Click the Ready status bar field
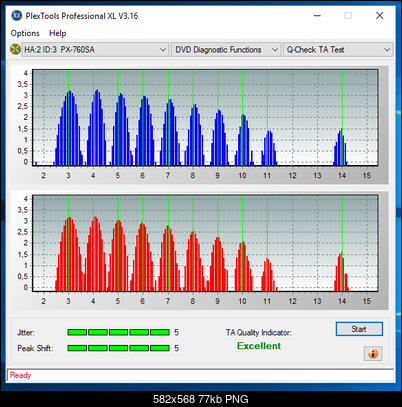The height and width of the screenshot is (407, 402). 200,375
